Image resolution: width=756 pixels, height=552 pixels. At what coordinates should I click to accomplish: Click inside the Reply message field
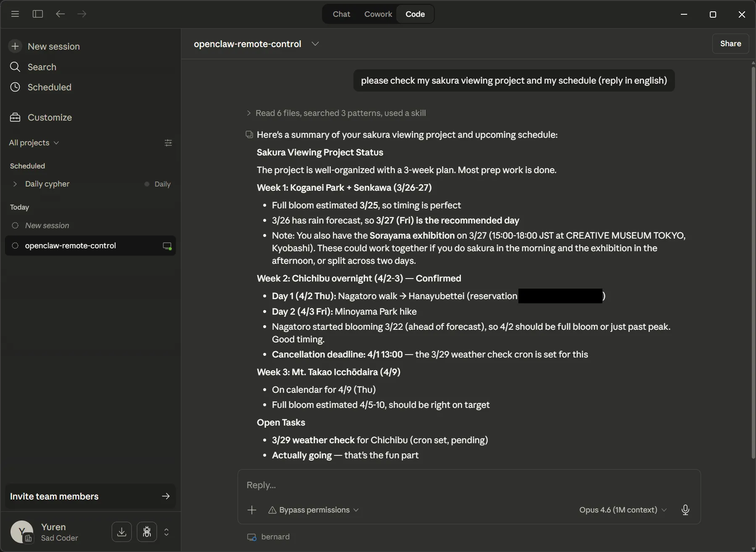[x=378, y=485]
